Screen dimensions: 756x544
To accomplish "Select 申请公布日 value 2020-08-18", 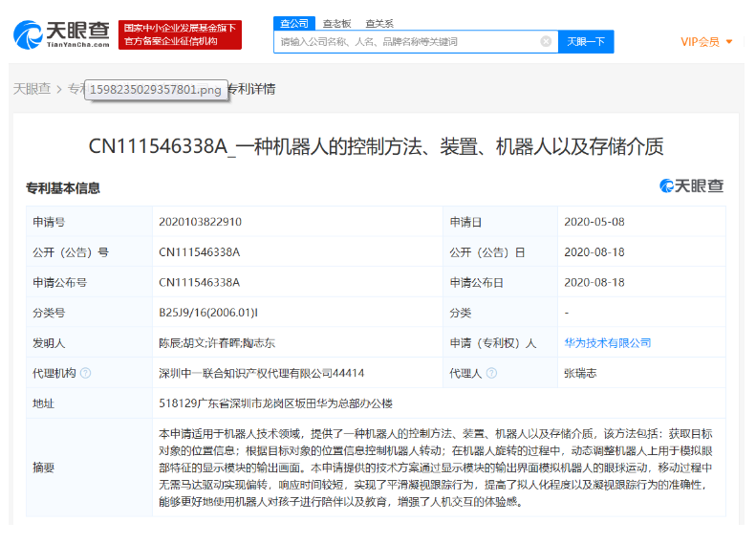I will (594, 283).
